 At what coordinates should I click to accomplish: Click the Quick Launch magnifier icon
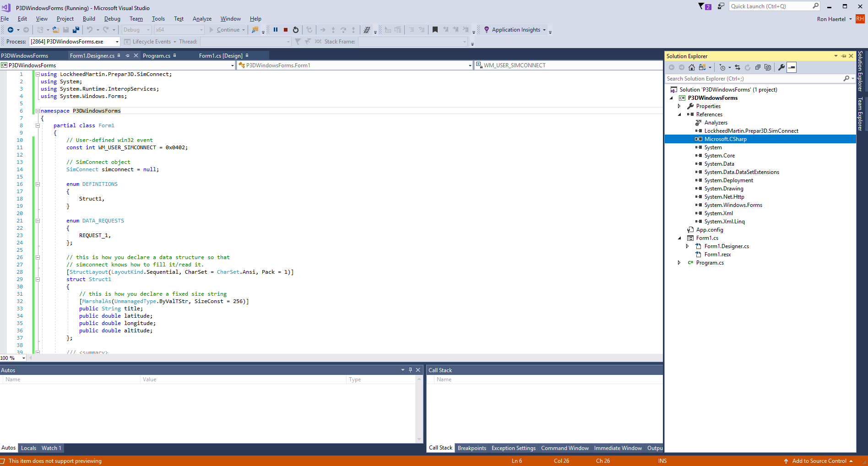point(816,6)
